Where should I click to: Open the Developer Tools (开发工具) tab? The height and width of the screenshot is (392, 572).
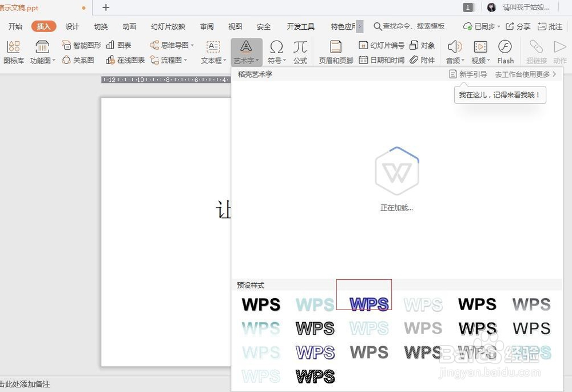coord(301,26)
